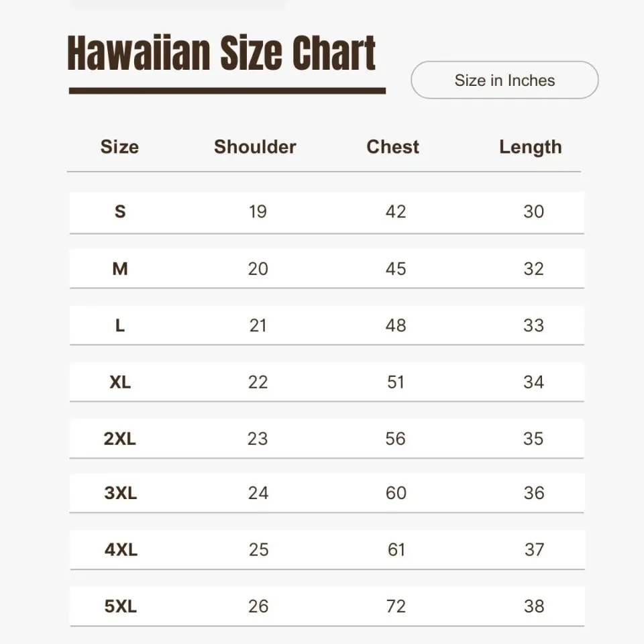The image size is (644, 644).
Task: Select the 4XL size row label
Action: click(121, 550)
